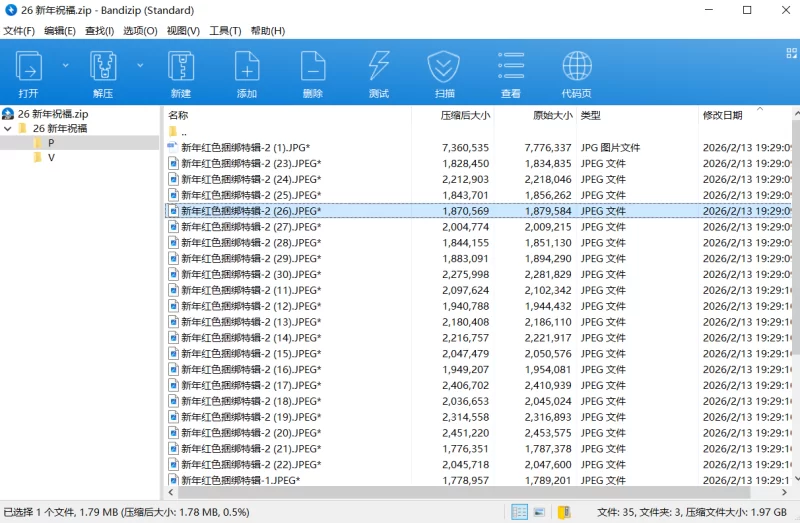Viewport: 800px width, 523px height.
Task: Click the 解压 (Extract) toolbar icon
Action: [103, 70]
